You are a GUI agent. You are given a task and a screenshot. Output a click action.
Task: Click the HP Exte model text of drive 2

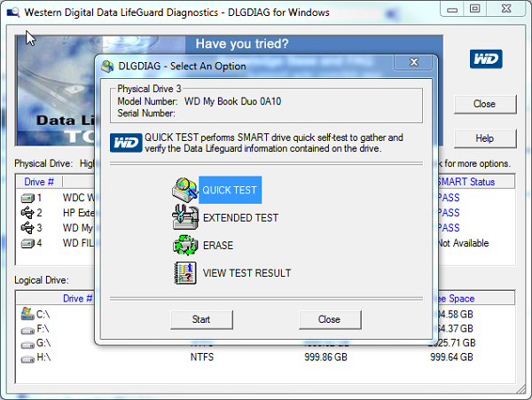click(78, 213)
